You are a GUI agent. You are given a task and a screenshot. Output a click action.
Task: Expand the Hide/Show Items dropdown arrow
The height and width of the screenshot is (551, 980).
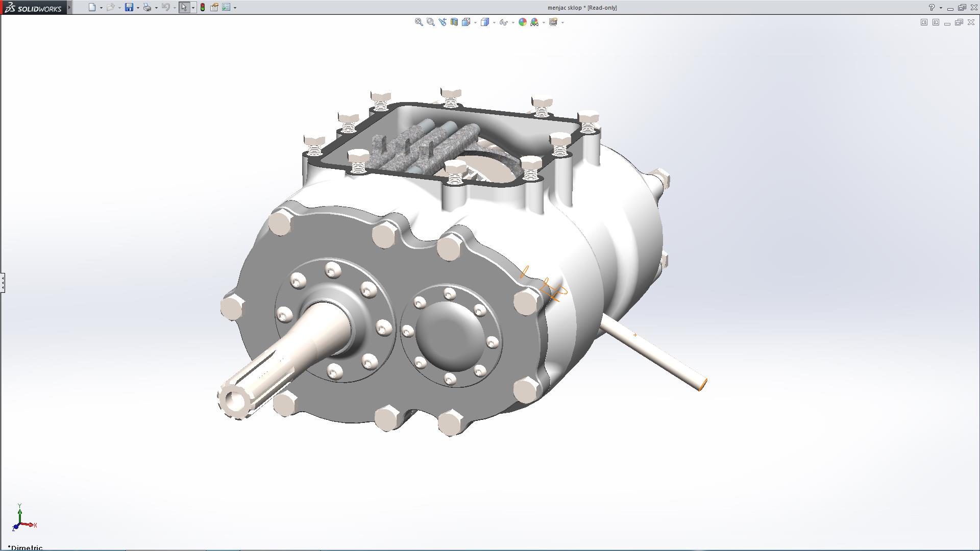513,22
